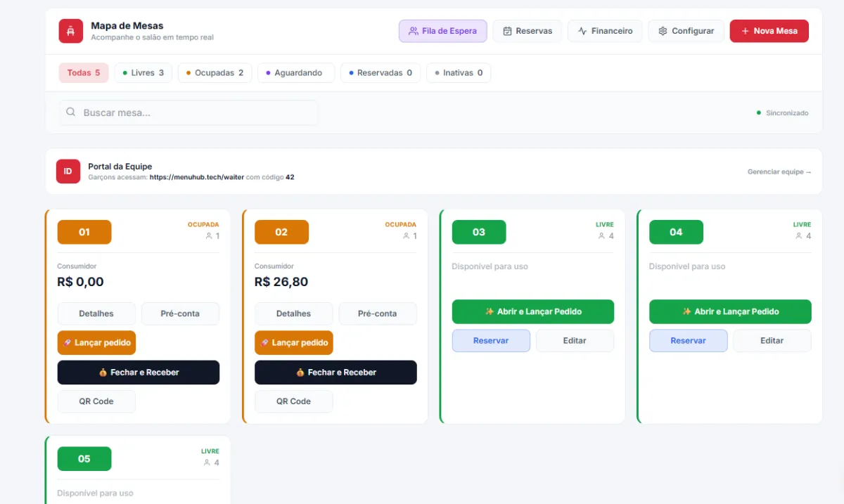844x504 pixels.
Task: Filter tables by Reservadas
Action: click(381, 73)
